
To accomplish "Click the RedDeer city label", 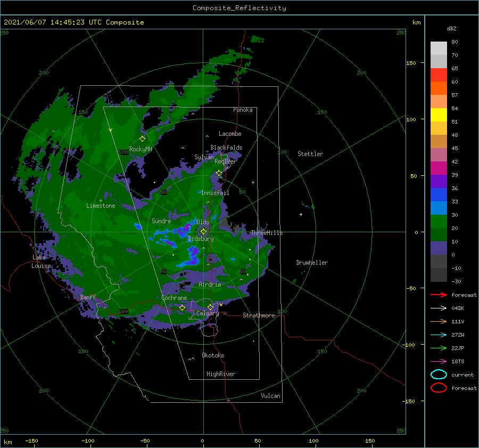I will [226, 161].
